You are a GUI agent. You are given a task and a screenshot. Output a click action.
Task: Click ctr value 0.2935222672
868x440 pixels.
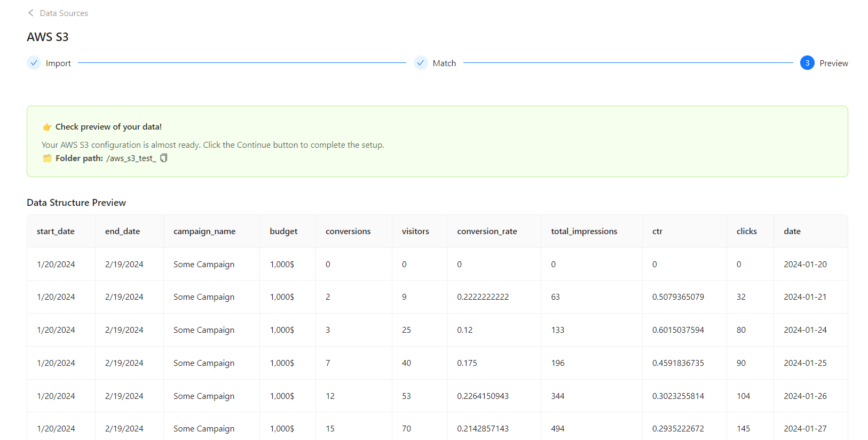(x=678, y=429)
